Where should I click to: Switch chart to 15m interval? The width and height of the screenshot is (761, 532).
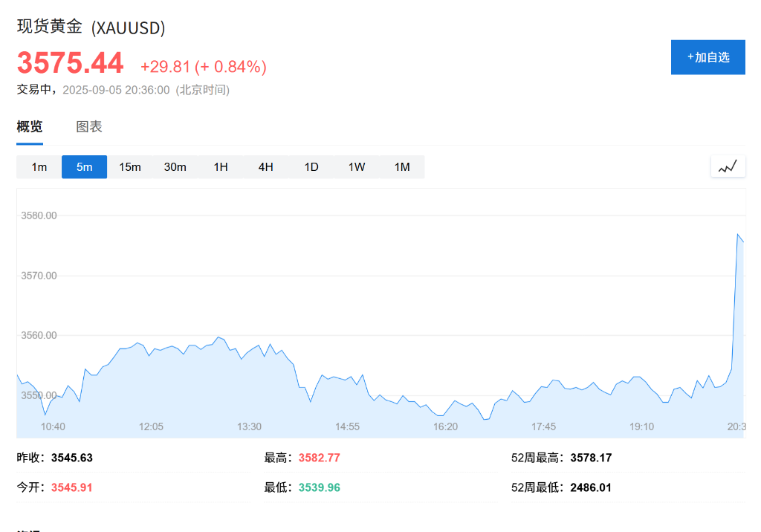coord(130,167)
